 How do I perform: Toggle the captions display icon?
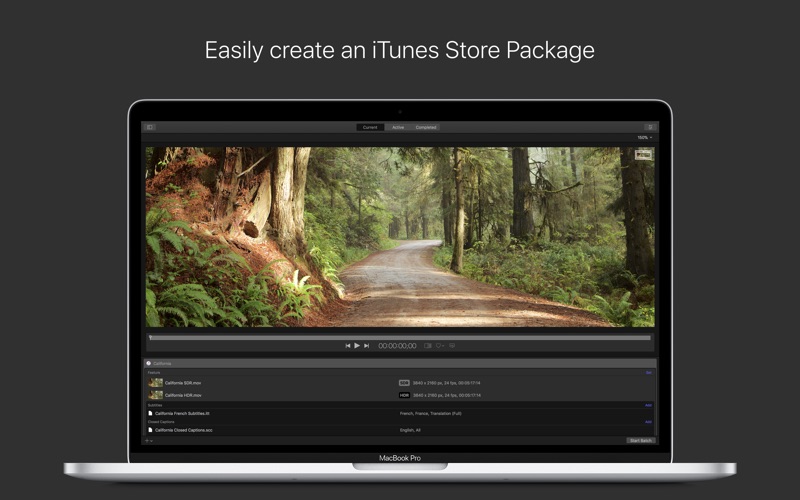tap(452, 345)
